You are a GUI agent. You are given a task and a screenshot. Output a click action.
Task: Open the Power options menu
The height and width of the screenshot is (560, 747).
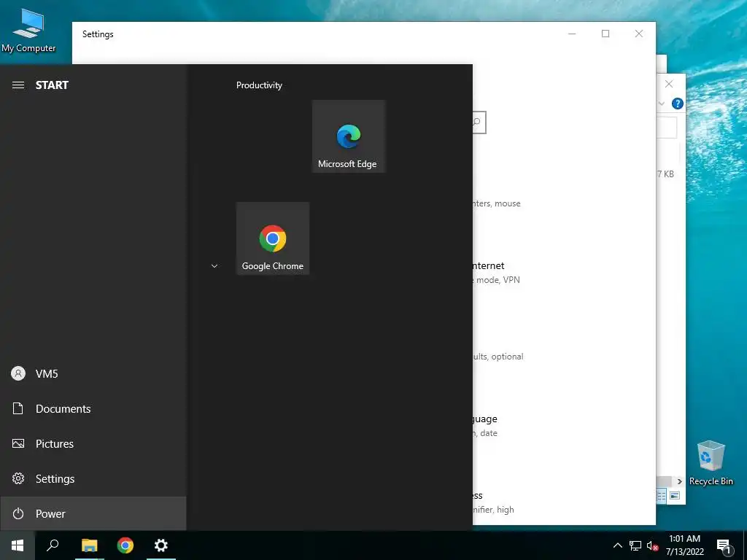93,514
